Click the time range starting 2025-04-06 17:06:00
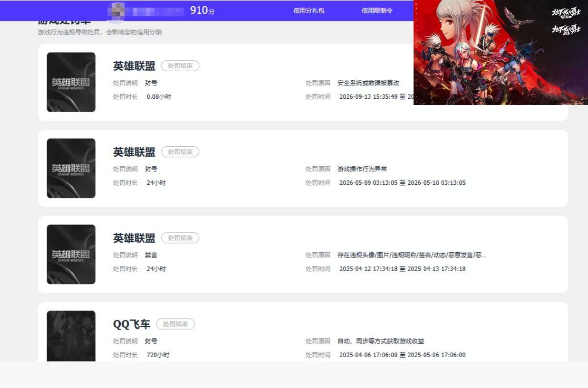Viewport: 588px width, 388px height. (403, 355)
